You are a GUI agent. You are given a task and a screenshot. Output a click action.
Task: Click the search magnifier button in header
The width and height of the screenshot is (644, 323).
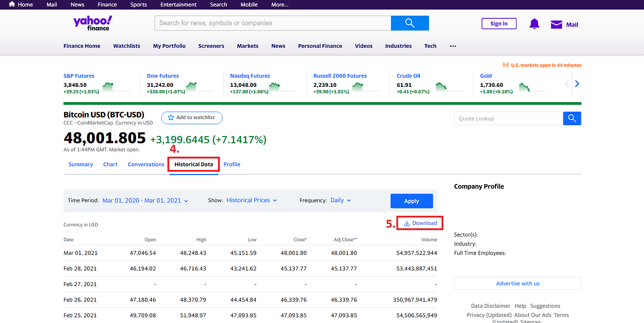[410, 23]
